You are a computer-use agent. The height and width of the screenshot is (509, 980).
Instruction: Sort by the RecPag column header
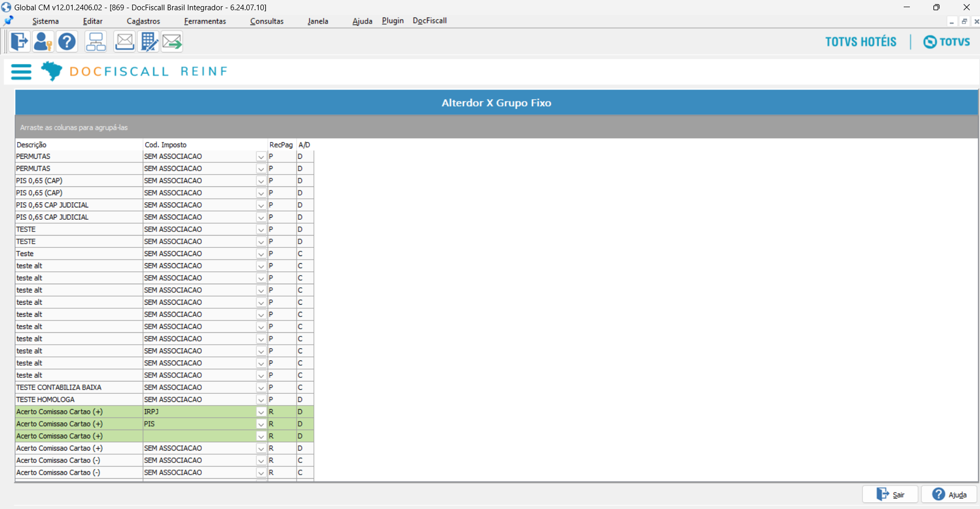tap(282, 145)
